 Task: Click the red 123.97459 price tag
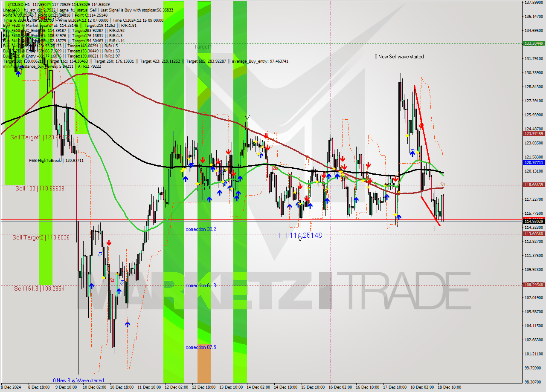pyautogui.click(x=534, y=134)
